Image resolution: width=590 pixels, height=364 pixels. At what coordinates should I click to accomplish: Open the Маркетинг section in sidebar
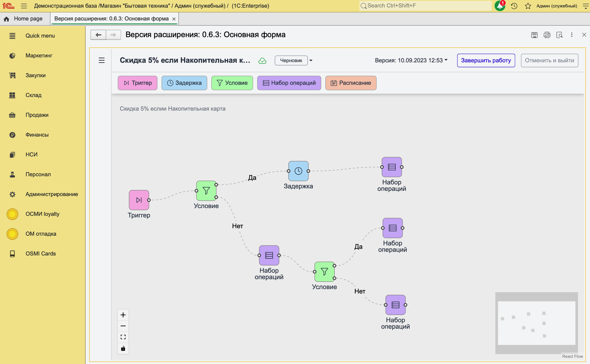click(x=39, y=56)
